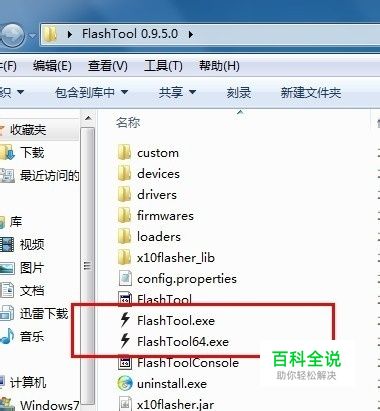The height and width of the screenshot is (411, 380).
Task: Select the x10flasher.jar file icon
Action: (125, 404)
